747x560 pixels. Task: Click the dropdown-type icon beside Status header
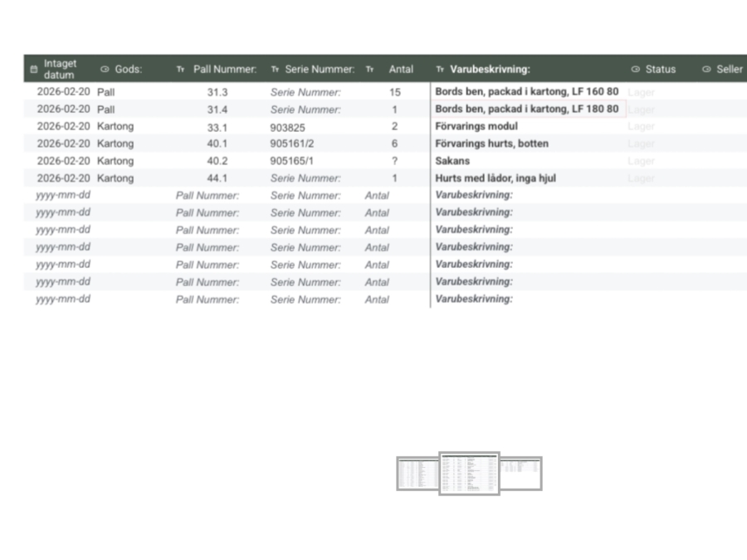635,70
